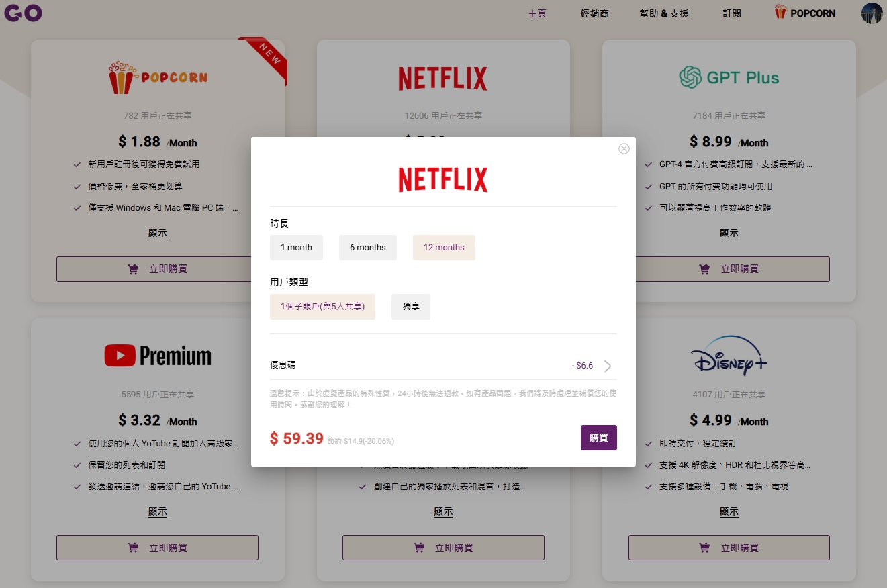Image resolution: width=887 pixels, height=588 pixels.
Task: Click the YouTube Premium logo
Action: click(158, 356)
